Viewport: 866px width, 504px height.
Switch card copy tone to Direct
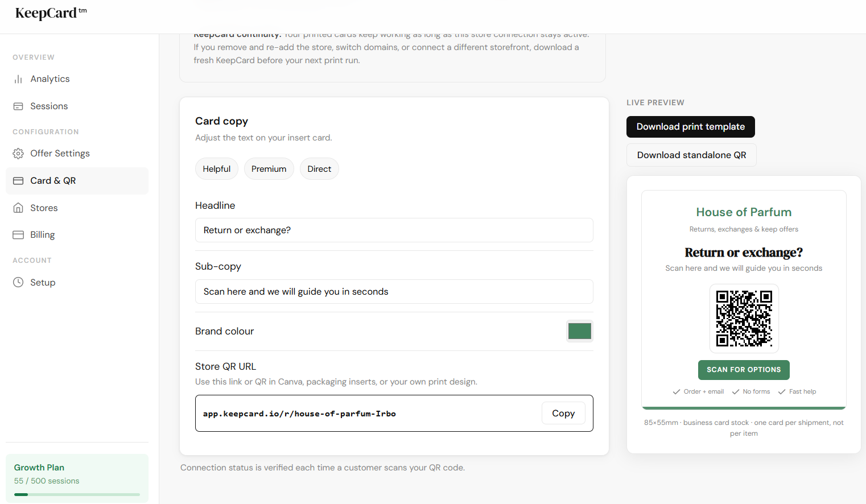(x=319, y=168)
